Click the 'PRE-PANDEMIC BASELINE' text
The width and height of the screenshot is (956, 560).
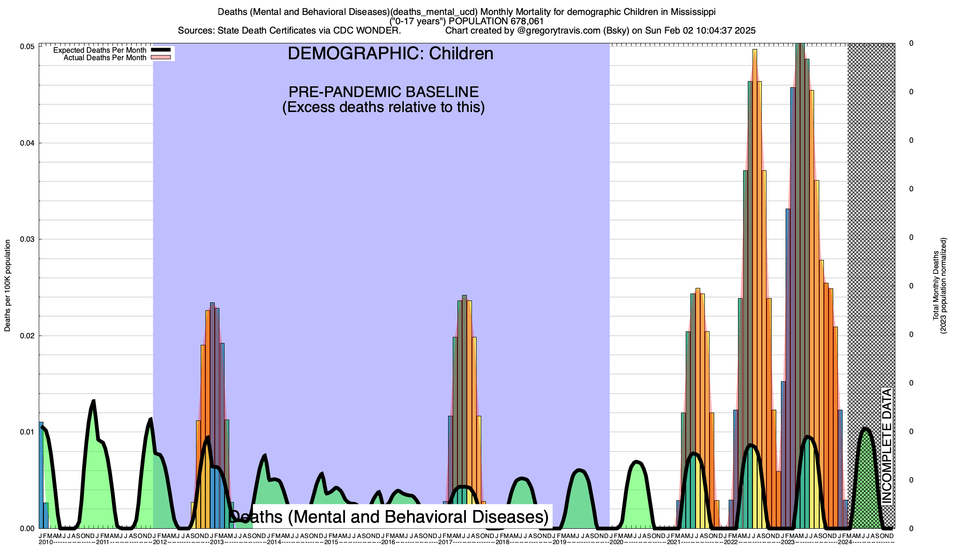click(x=383, y=91)
